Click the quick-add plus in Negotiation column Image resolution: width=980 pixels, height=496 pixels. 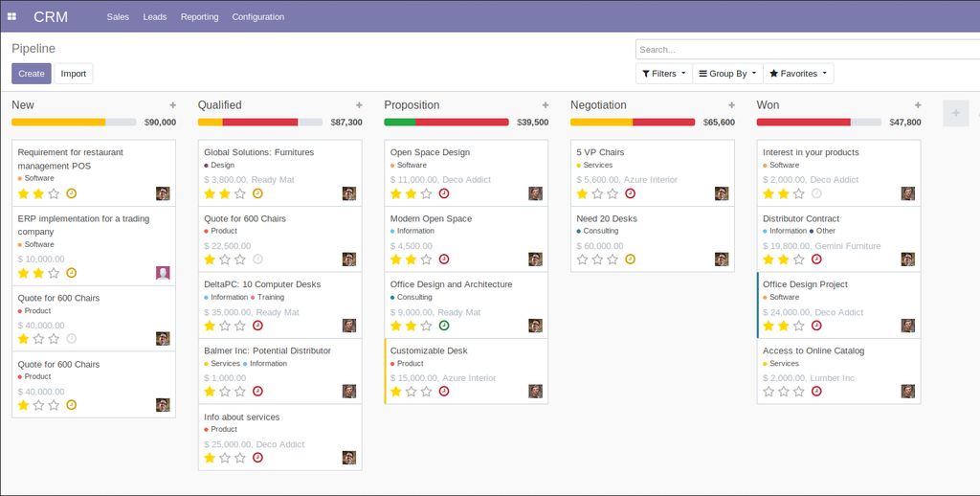[732, 105]
